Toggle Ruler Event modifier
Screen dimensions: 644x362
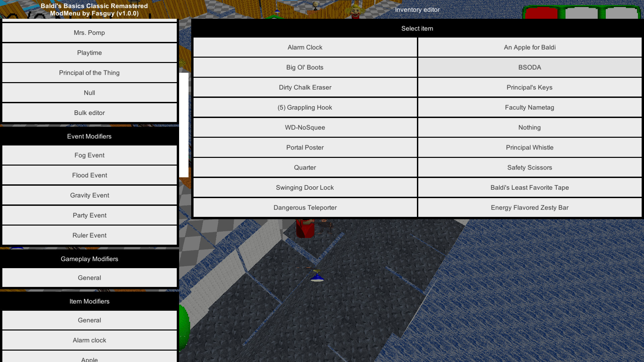[x=89, y=235]
